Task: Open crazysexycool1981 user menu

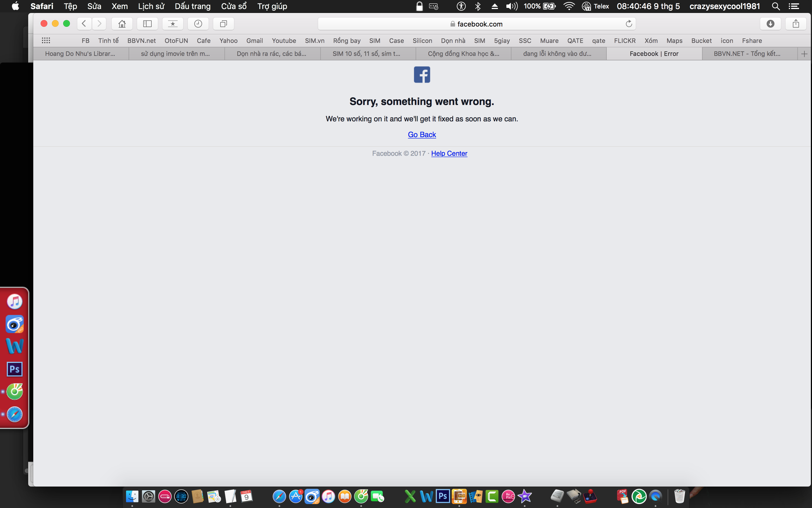Action: click(x=724, y=6)
